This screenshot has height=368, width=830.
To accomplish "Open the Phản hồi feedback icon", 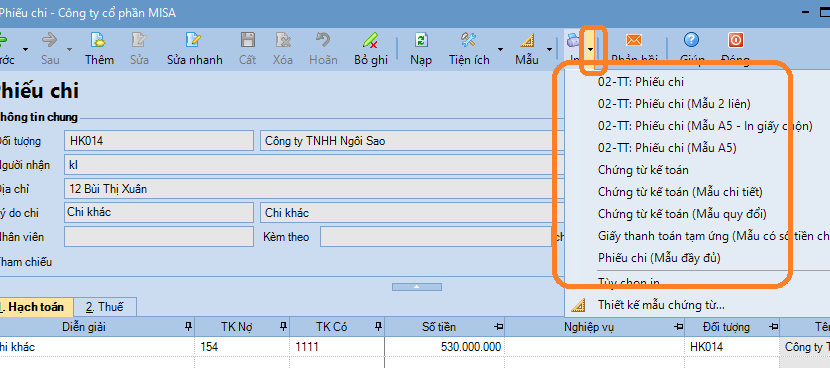I will (x=634, y=40).
